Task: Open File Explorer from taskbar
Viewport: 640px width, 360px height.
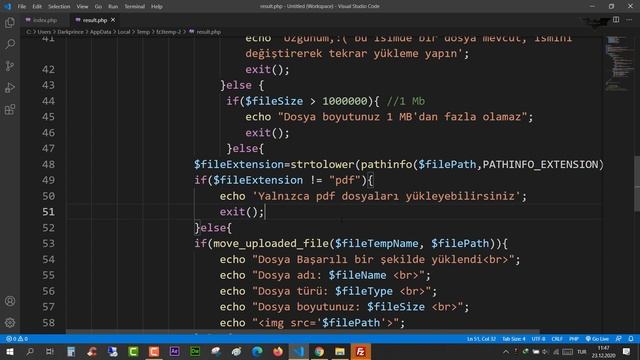Action: (340, 351)
